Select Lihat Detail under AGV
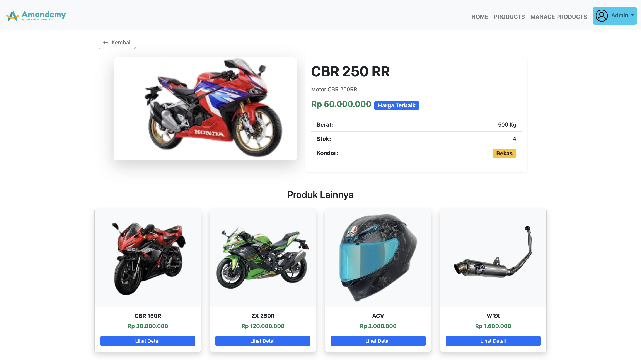Image resolution: width=641 pixels, height=364 pixels. (378, 341)
